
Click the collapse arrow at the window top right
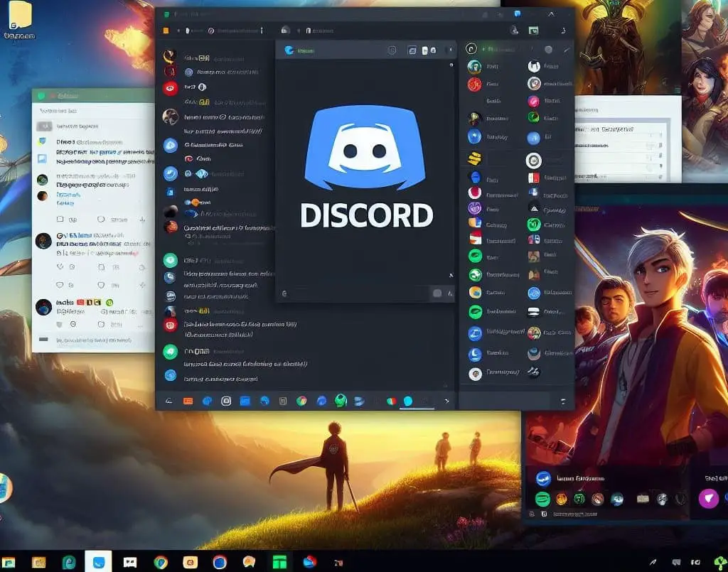(x=551, y=14)
